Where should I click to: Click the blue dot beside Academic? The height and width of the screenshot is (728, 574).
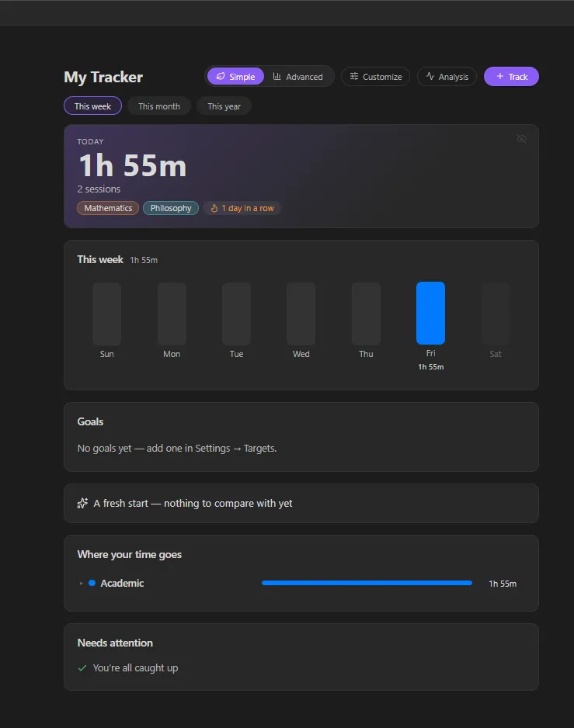point(92,583)
